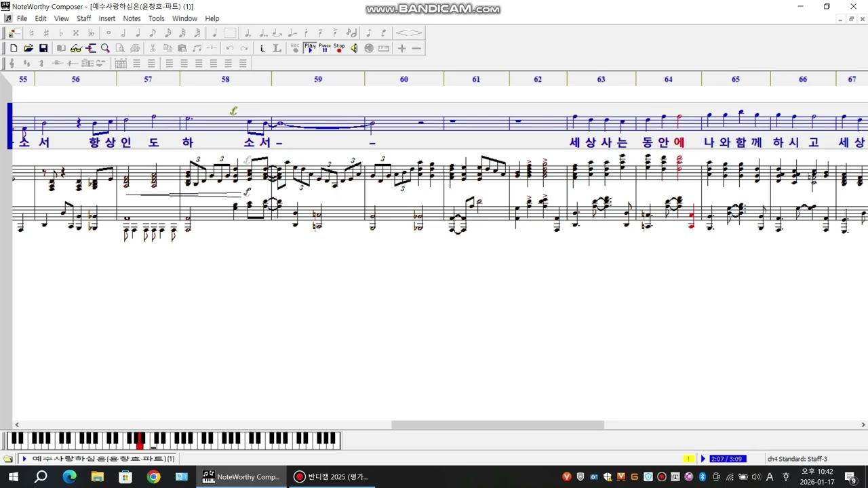Undo the last edit
The height and width of the screenshot is (488, 868).
pos(230,48)
